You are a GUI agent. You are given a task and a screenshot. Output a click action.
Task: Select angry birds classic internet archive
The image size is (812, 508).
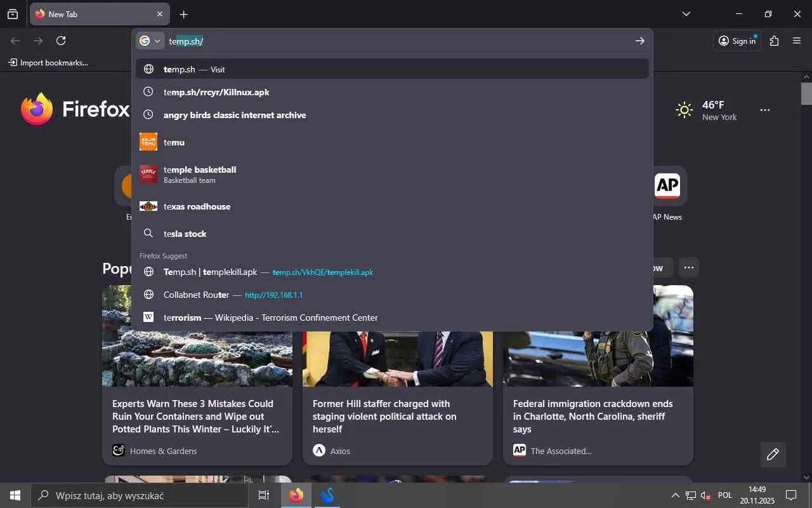[392, 115]
